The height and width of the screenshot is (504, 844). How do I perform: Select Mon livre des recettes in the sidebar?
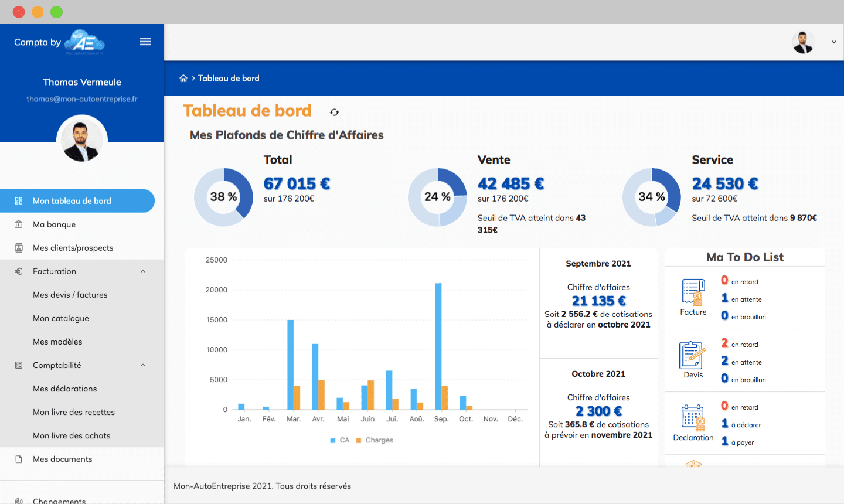click(73, 412)
